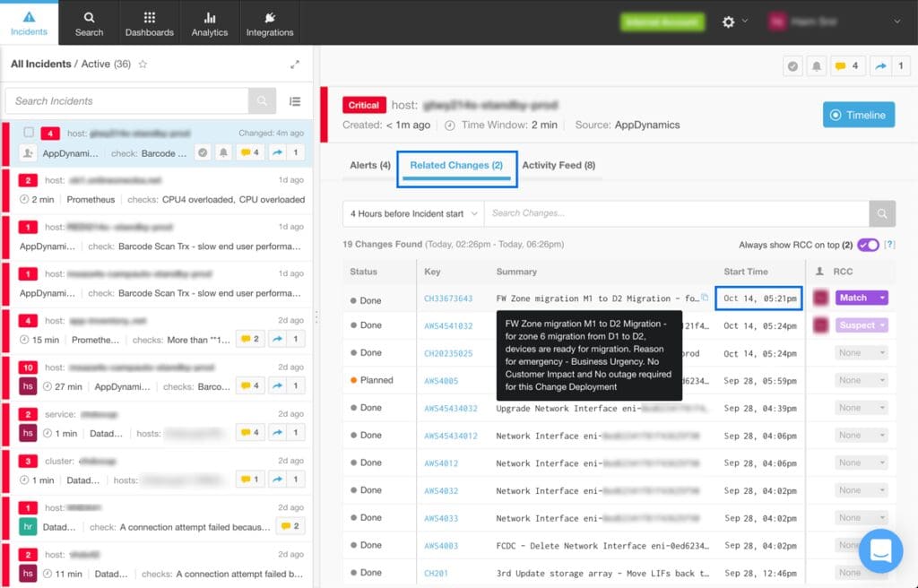This screenshot has height=588, width=918.
Task: Click the incident list view options icon
Action: (x=295, y=101)
